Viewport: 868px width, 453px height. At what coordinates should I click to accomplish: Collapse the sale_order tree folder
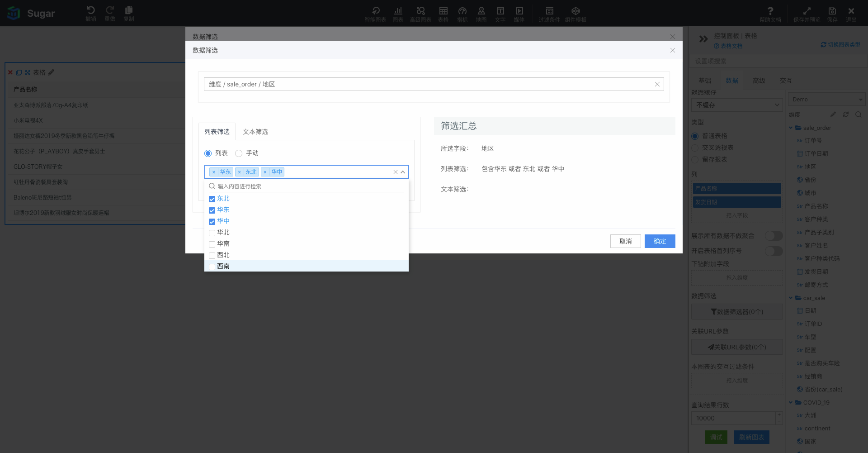coord(791,128)
